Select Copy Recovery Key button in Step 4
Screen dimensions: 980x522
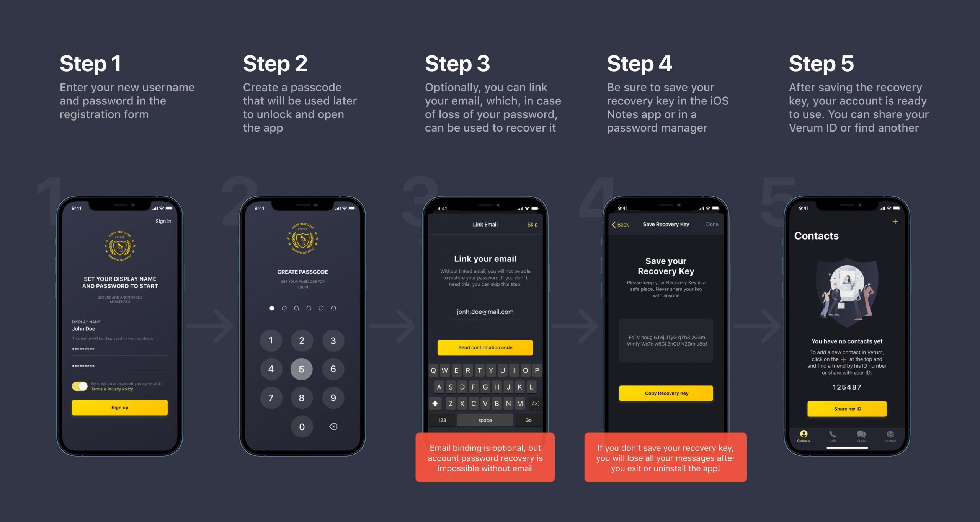click(x=666, y=393)
